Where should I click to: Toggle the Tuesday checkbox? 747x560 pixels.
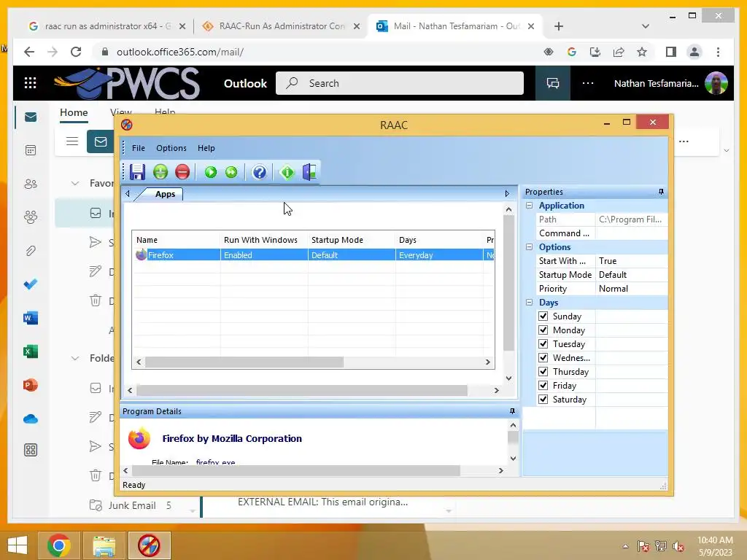[x=543, y=343]
